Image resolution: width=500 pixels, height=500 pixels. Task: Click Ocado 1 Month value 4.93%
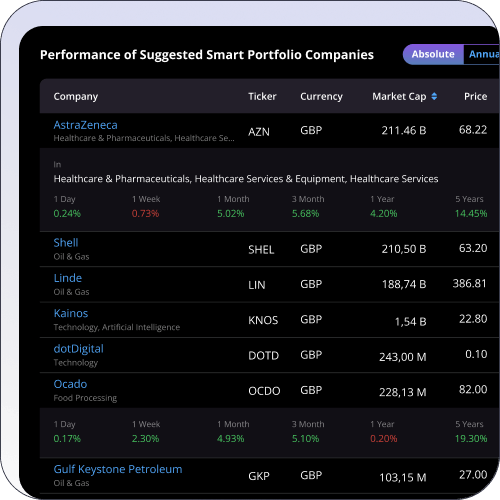click(231, 438)
